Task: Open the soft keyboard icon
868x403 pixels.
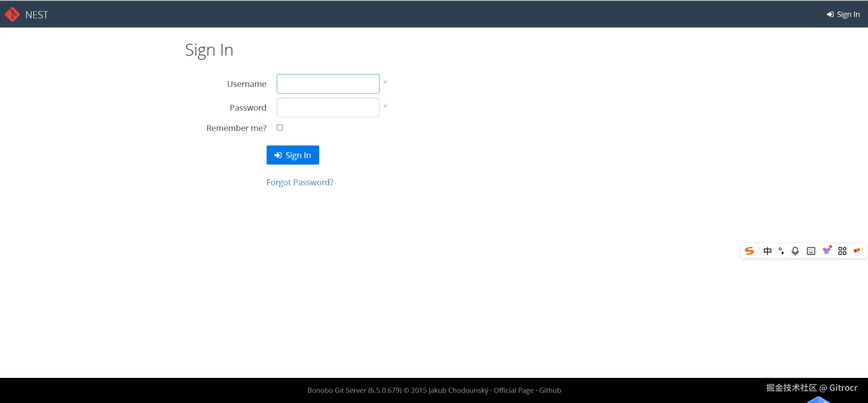Action: tap(811, 251)
